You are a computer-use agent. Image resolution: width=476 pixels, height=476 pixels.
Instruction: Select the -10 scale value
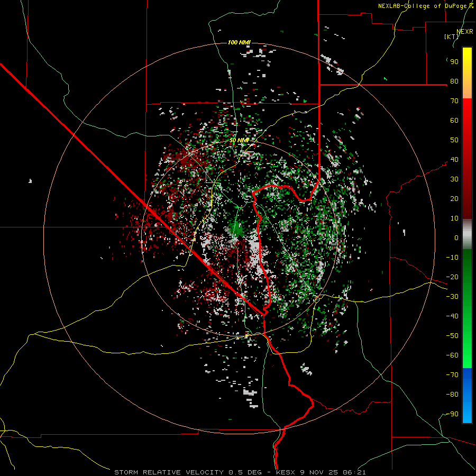tap(452, 258)
